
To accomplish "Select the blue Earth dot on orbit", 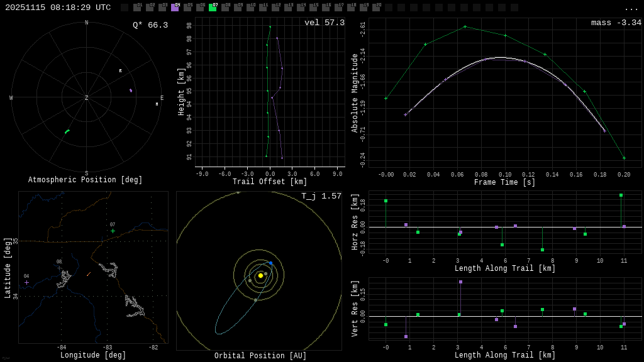I will [271, 263].
